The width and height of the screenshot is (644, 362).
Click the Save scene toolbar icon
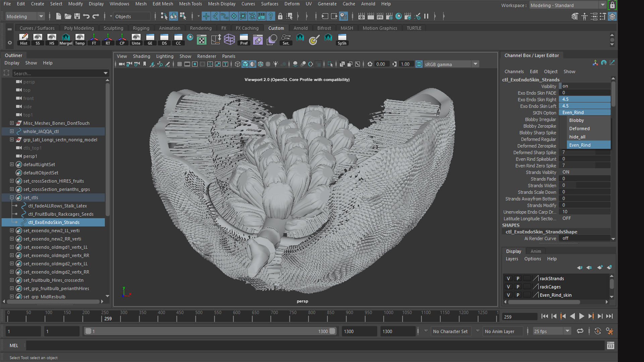(x=77, y=16)
